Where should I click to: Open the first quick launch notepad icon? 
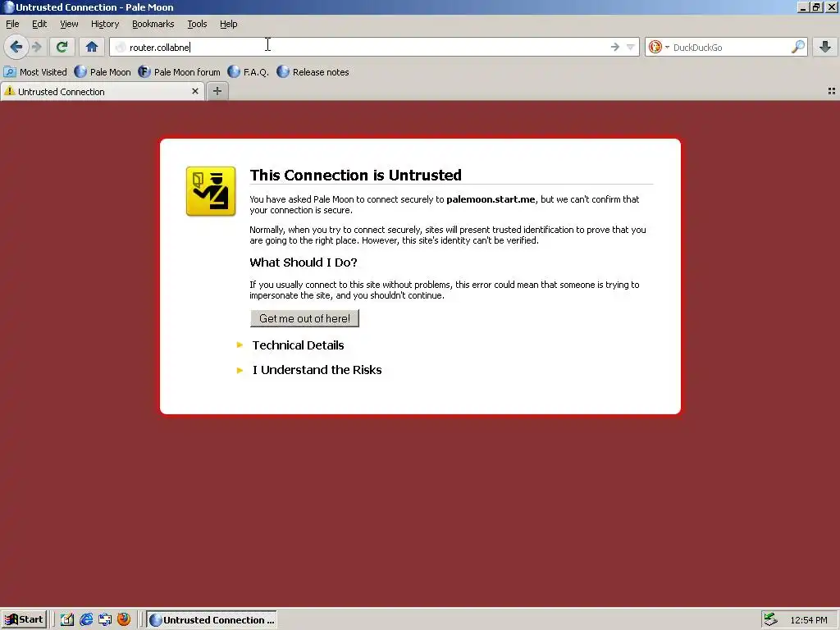point(67,620)
